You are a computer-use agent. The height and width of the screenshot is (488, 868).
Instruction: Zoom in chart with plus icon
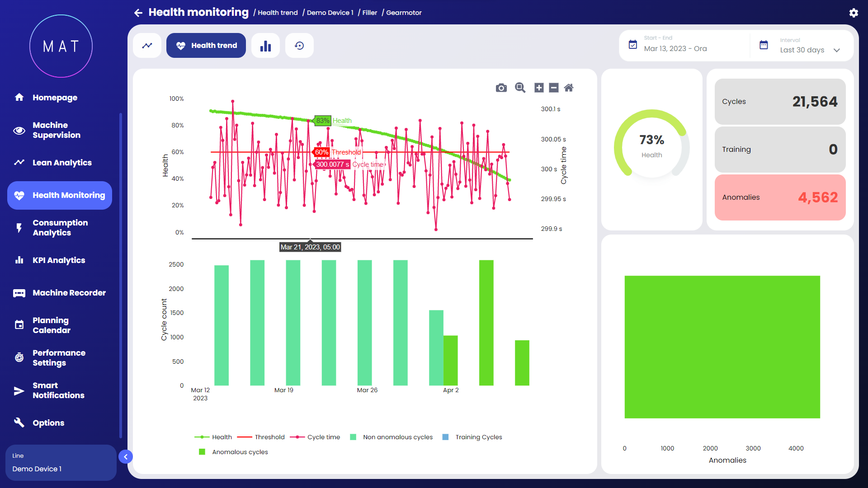pos(539,88)
